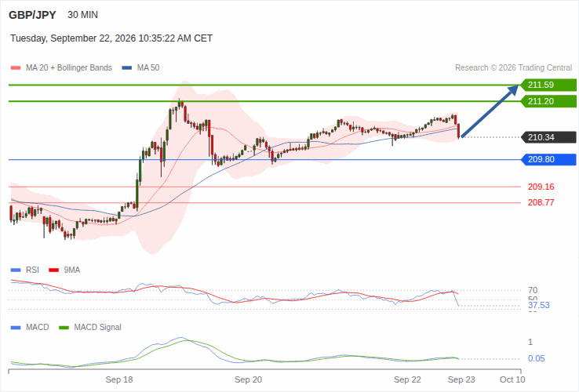Click the Sep 22 date axis marker
Screen dimensions: 579x392
(x=407, y=379)
